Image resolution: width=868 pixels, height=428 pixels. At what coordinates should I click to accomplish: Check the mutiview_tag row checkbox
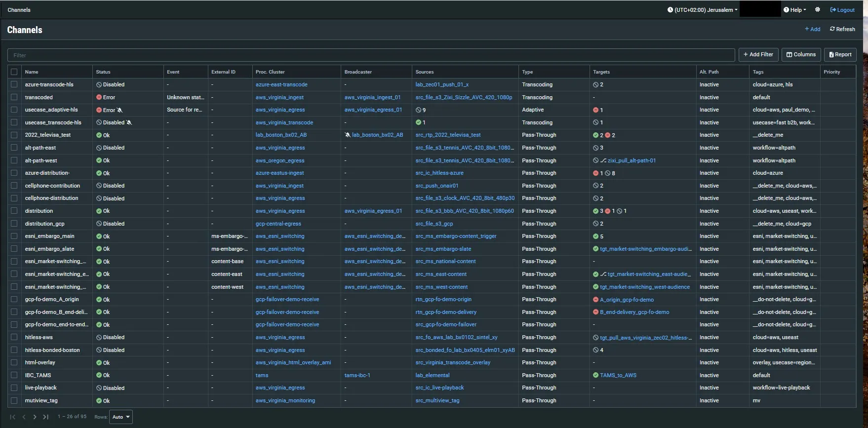(x=14, y=401)
